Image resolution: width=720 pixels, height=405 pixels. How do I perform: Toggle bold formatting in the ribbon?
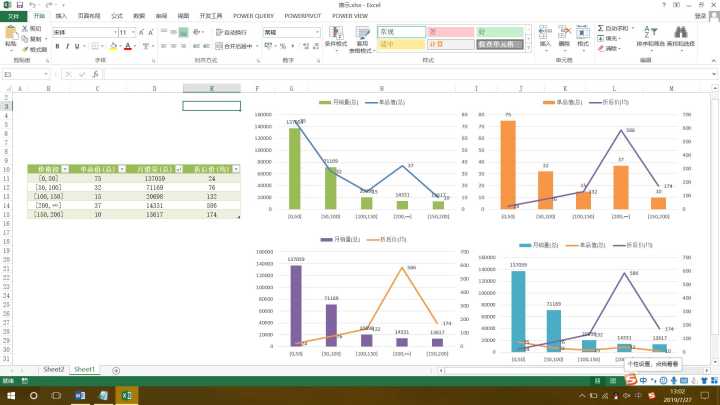coord(57,46)
